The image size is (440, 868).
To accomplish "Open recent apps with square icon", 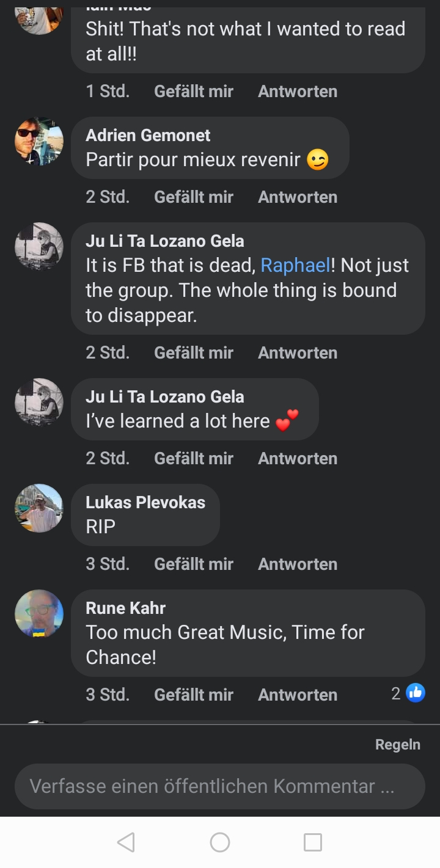I will tap(313, 842).
